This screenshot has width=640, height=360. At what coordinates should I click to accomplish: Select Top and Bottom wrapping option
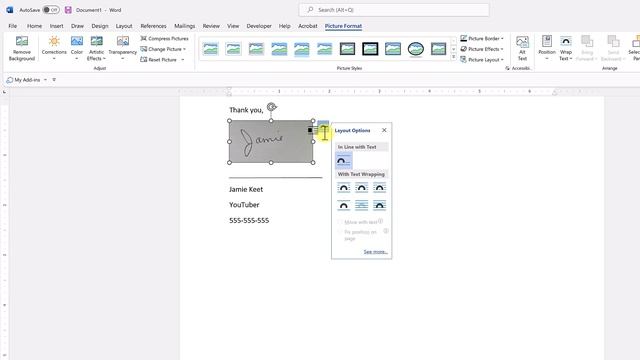point(344,205)
